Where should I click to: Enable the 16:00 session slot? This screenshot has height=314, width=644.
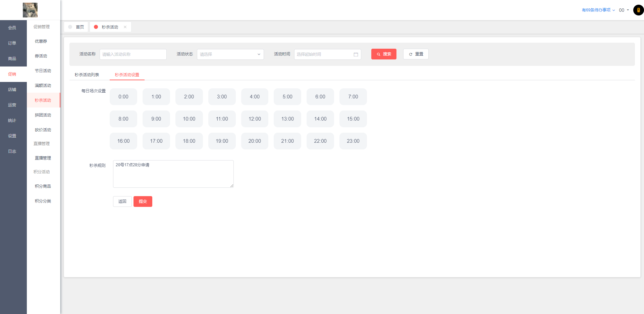[x=123, y=141]
